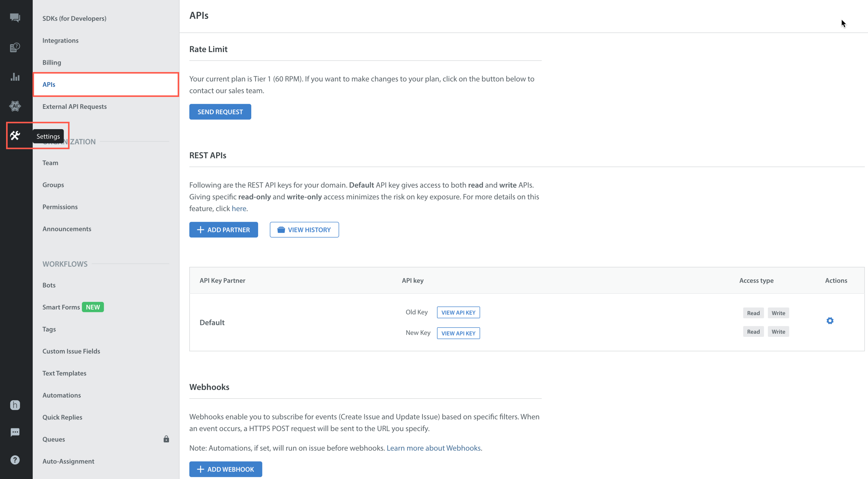Click the View History button for API keys
Image resolution: width=868 pixels, height=479 pixels.
[x=305, y=229]
